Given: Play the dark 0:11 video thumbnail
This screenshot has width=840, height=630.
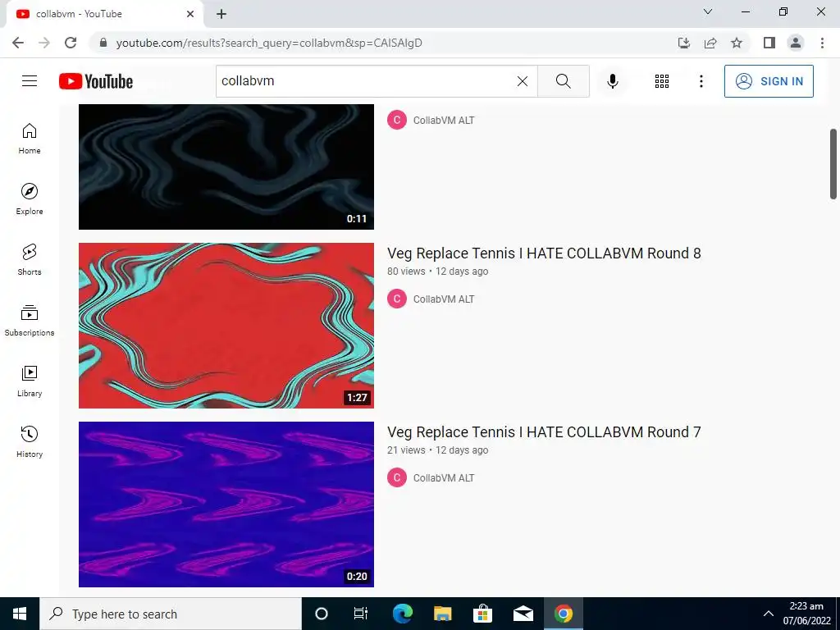Looking at the screenshot, I should [x=226, y=167].
